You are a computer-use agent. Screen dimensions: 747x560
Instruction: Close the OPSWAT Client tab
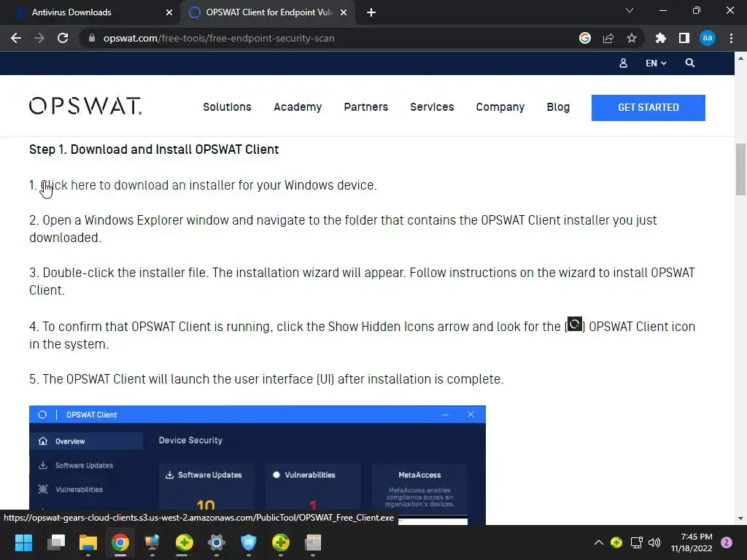point(344,12)
